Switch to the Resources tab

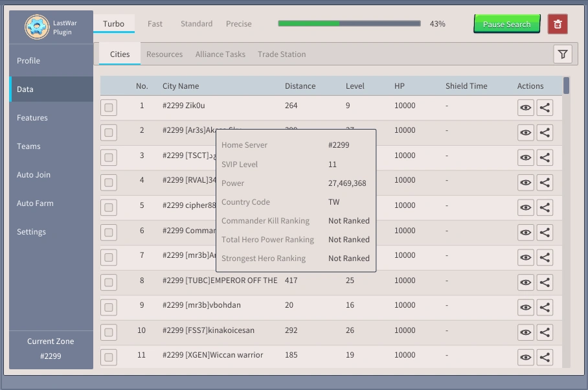pyautogui.click(x=164, y=54)
